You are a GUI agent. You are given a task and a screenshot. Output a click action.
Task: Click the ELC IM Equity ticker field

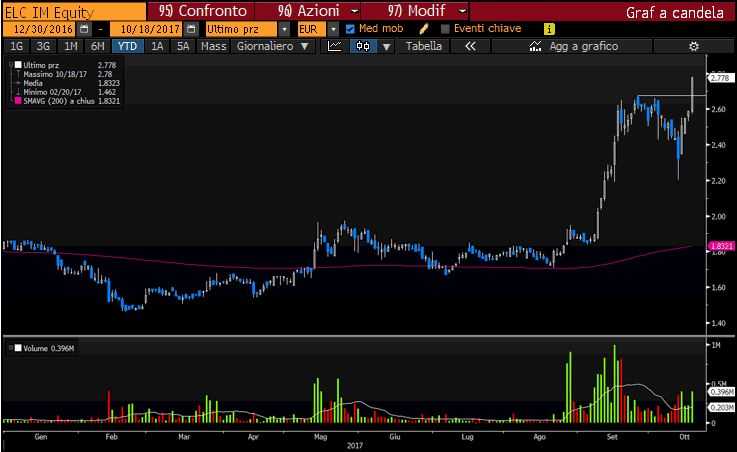tap(74, 12)
